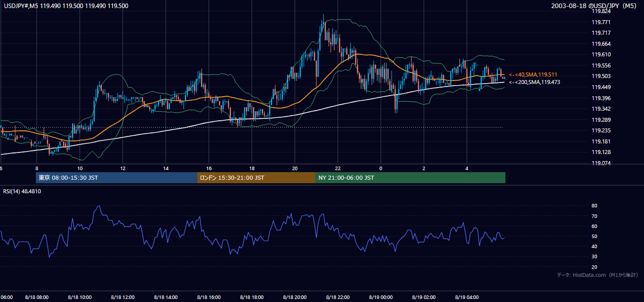Click the 119.503 price axis label
Image resolution: width=644 pixels, height=302 pixels.
602,76
